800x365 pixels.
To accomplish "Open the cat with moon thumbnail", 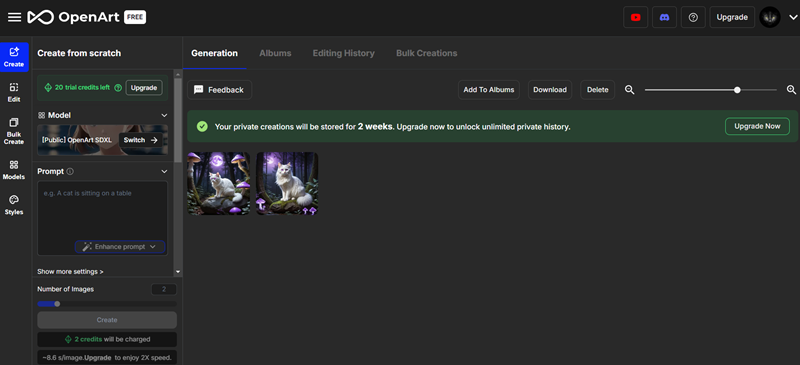I will click(219, 183).
